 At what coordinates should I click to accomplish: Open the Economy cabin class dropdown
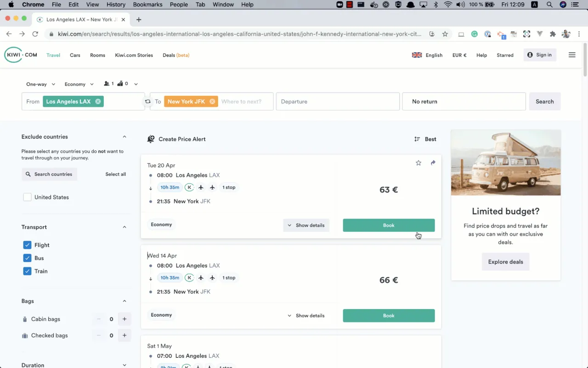[79, 84]
